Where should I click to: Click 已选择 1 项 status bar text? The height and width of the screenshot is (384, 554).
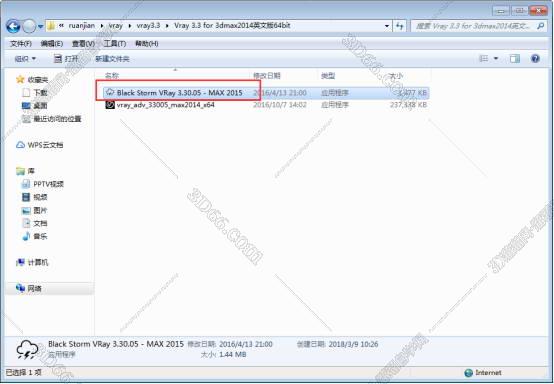(24, 372)
